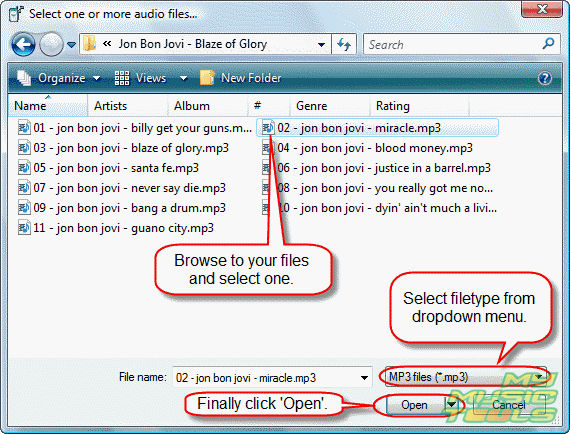Click 'Jon Bon Jovi - Blaze of Glory' breadcrumb
Viewport: 570px width, 434px height.
click(x=193, y=44)
